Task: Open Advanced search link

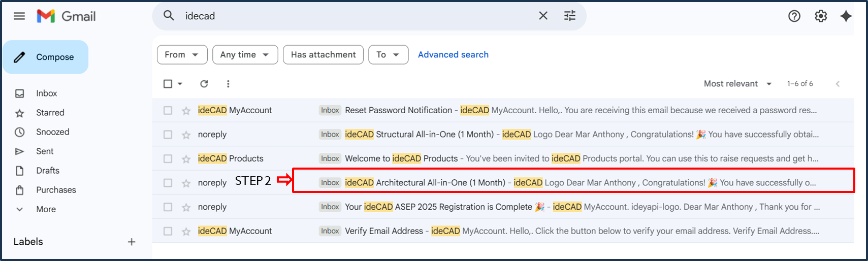Action: point(453,55)
